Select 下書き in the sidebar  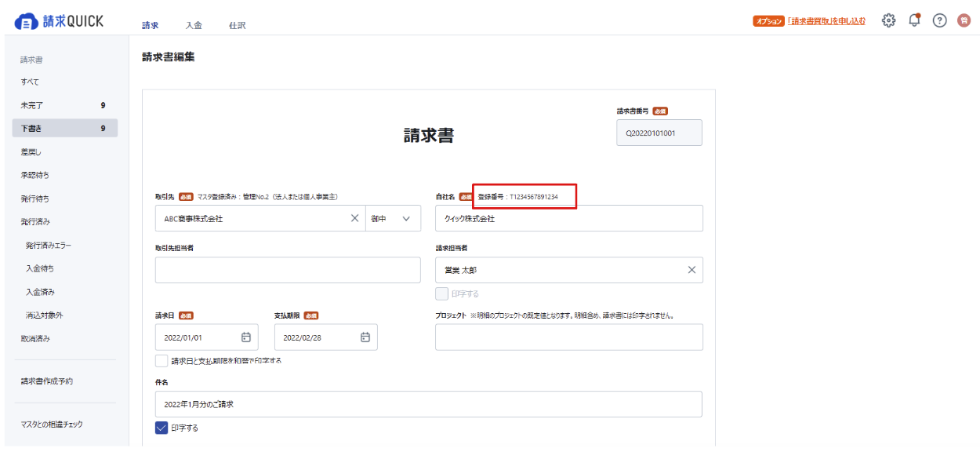pos(65,128)
